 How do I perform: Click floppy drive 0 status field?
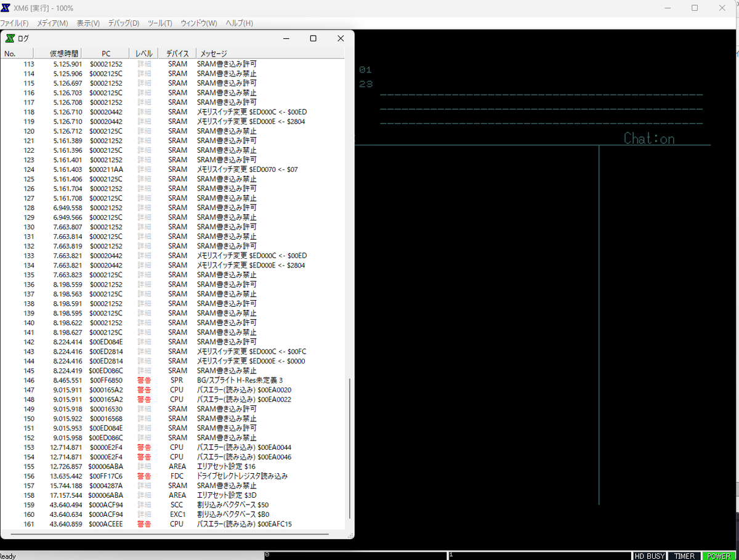click(355, 556)
